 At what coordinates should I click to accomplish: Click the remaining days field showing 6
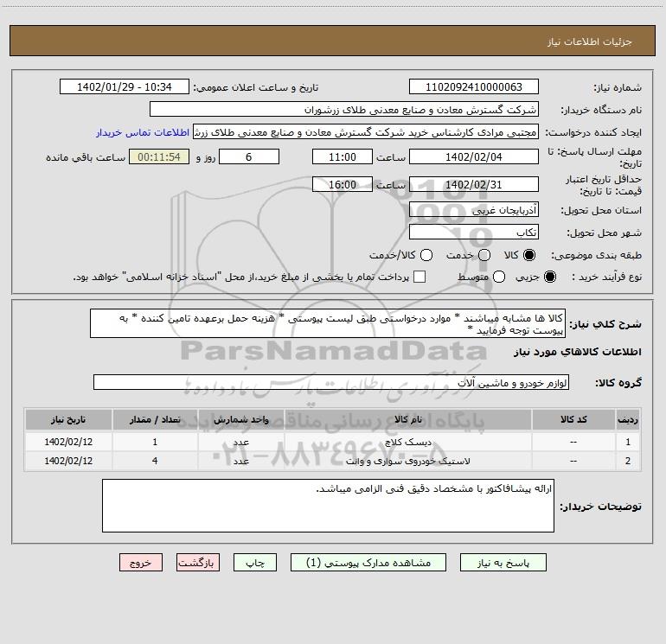(x=249, y=156)
